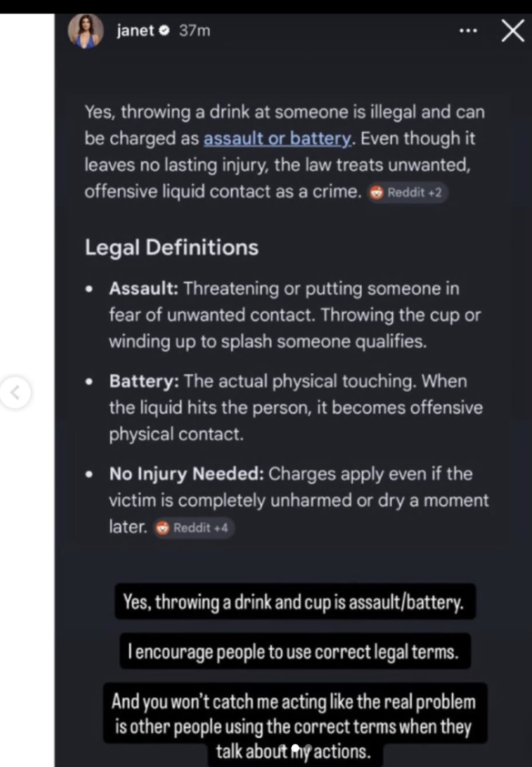Image resolution: width=532 pixels, height=767 pixels.
Task: Select the Legal Definitions heading
Action: [172, 247]
